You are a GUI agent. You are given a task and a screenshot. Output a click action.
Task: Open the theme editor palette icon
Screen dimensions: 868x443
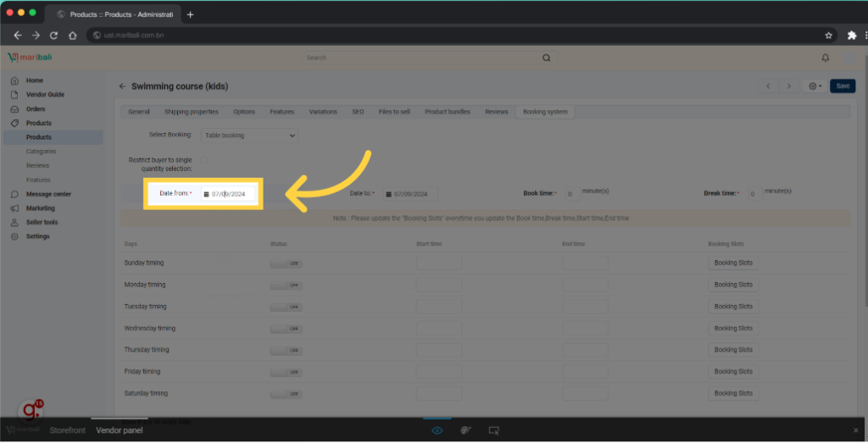click(x=465, y=430)
